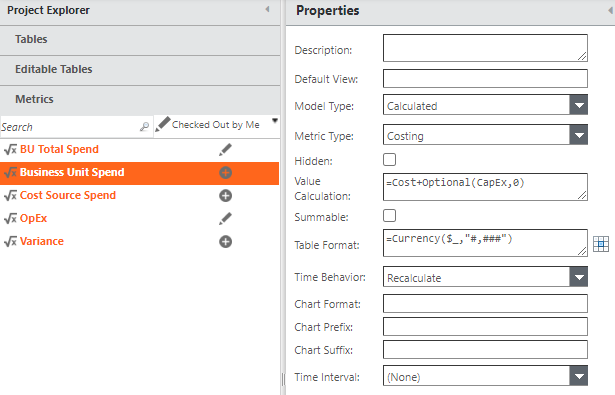This screenshot has height=395, width=615.
Task: Click the formula icon beside Cost Source Spend
Action: point(10,195)
